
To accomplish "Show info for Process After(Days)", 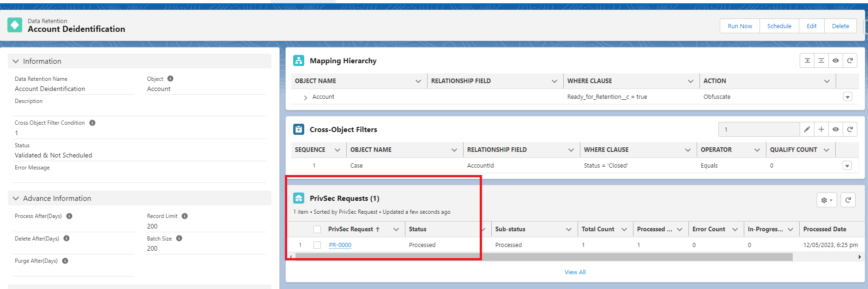I will tap(69, 216).
